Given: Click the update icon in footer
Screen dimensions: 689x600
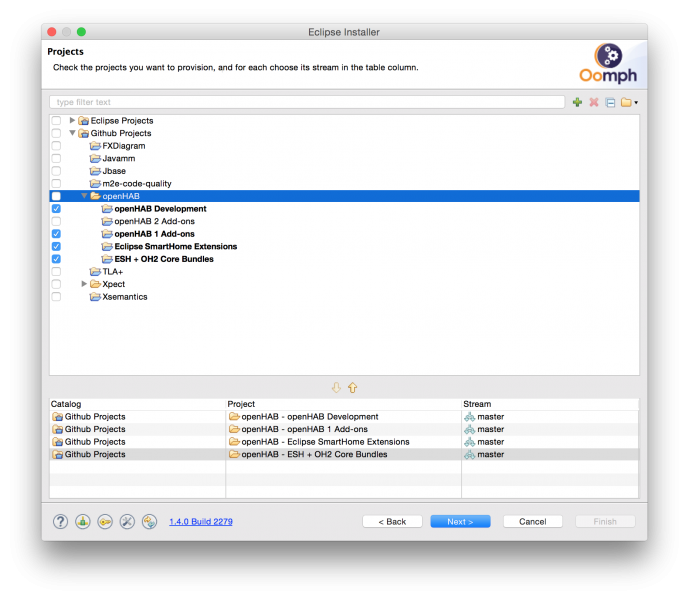Looking at the screenshot, I should [x=149, y=521].
